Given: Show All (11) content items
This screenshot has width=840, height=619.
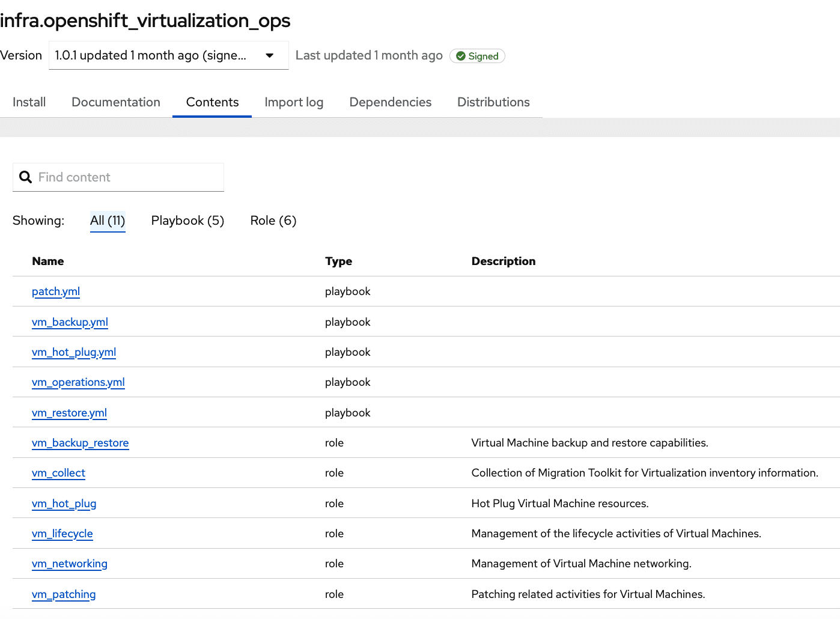Looking at the screenshot, I should (108, 221).
